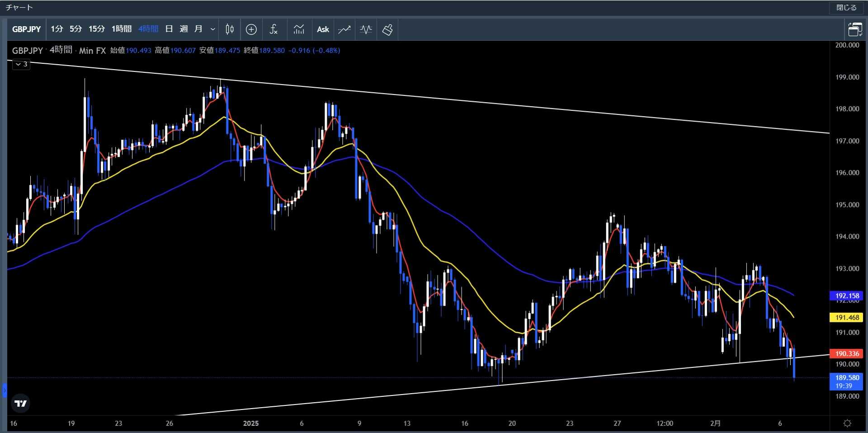868x433 pixels.
Task: Close the chart with 閉じる button
Action: [846, 8]
